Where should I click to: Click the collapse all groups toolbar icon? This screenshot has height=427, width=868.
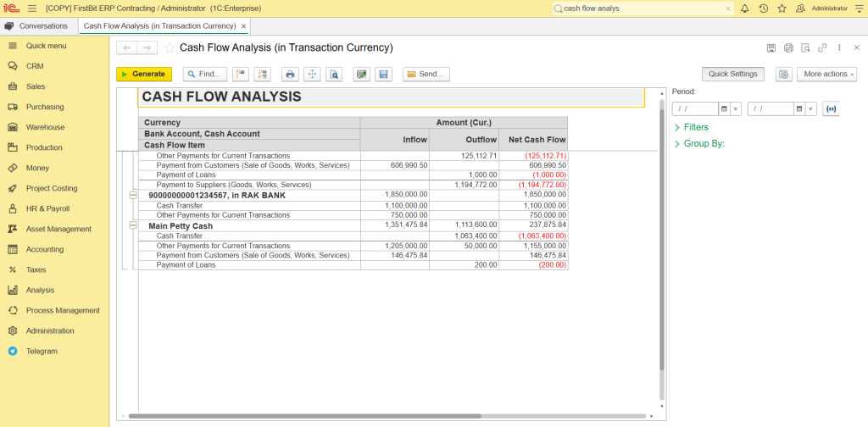click(241, 74)
